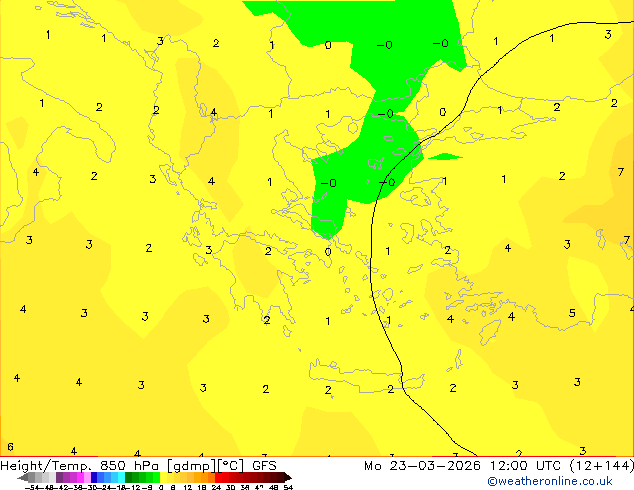Pick the orange legend swatch
634x490 pixels.
205,477
